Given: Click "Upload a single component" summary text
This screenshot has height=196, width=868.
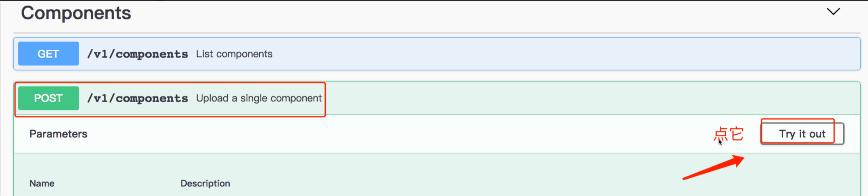Looking at the screenshot, I should 259,98.
